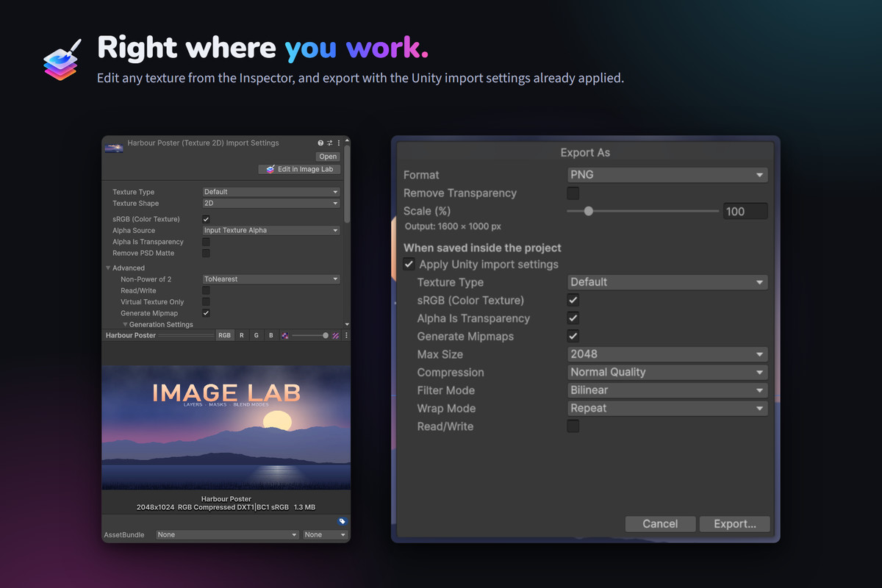Open the Inspector help reference icon

[320, 143]
